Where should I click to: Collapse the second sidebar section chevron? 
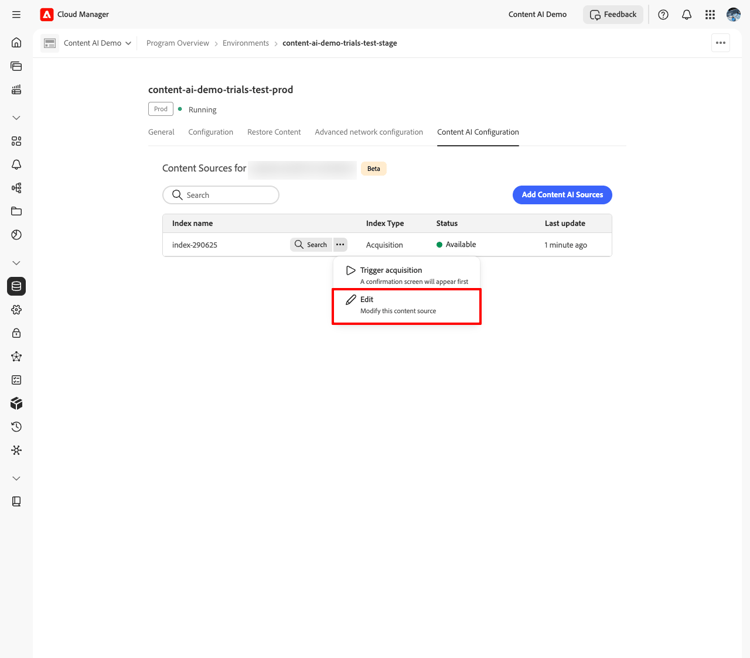(x=16, y=263)
